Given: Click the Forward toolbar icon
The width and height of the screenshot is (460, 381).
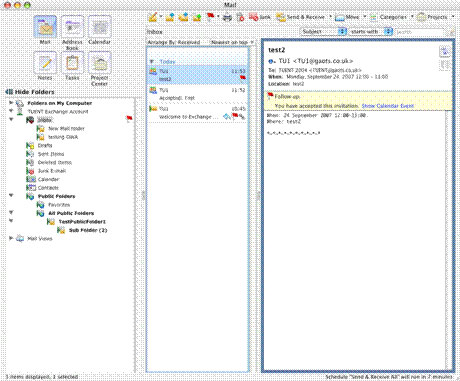Looking at the screenshot, I should pos(197,17).
